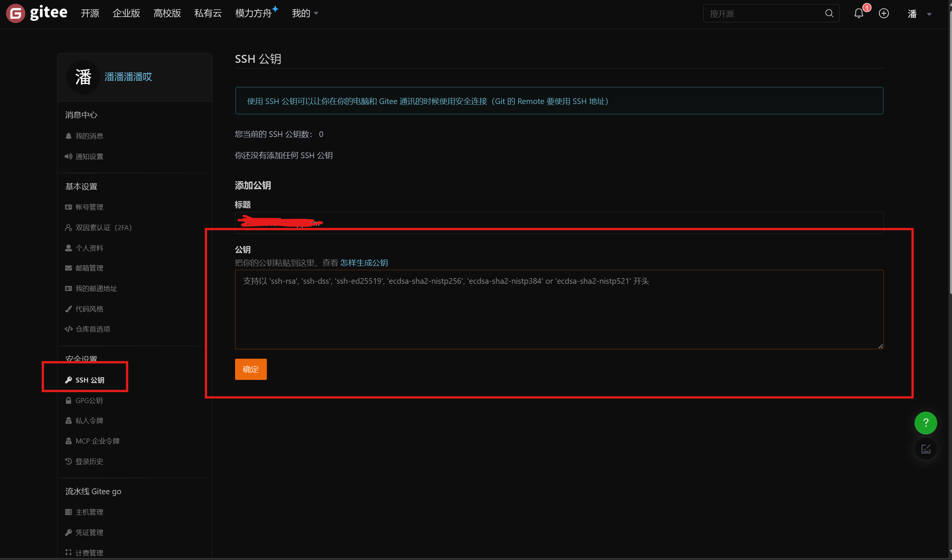The image size is (952, 560).
Task: Click the 通知设置 speaker icon
Action: pos(69,156)
